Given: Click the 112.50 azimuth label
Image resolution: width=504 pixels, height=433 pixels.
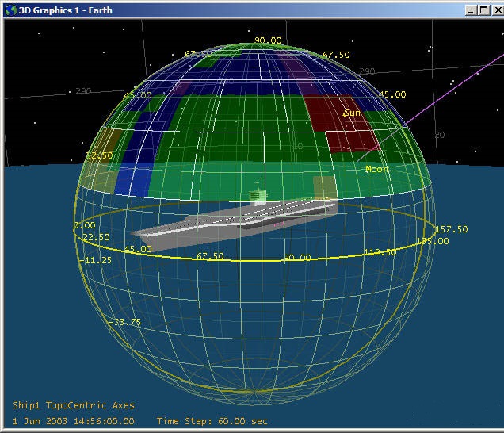Looking at the screenshot, I should click(380, 252).
